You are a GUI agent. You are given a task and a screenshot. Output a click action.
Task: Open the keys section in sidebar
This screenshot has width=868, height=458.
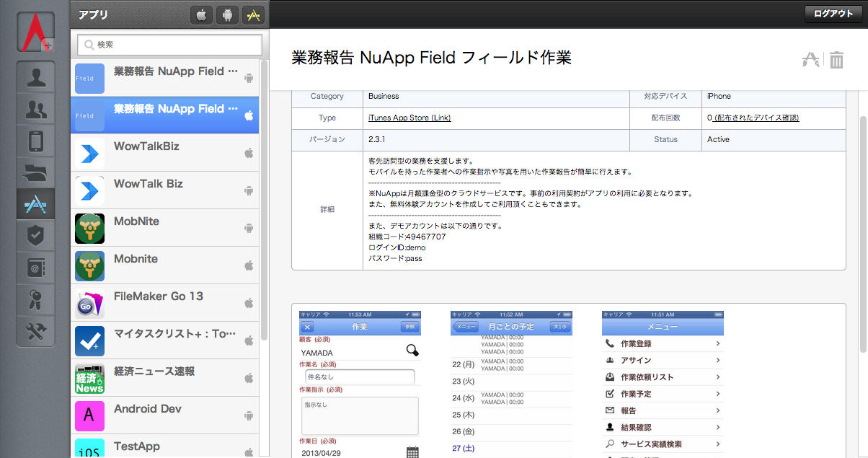pos(35,299)
